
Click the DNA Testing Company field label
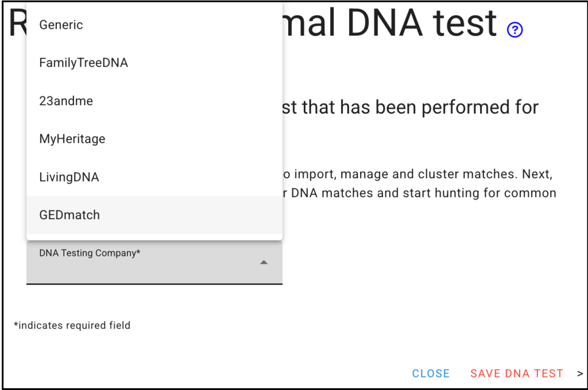[x=90, y=253]
